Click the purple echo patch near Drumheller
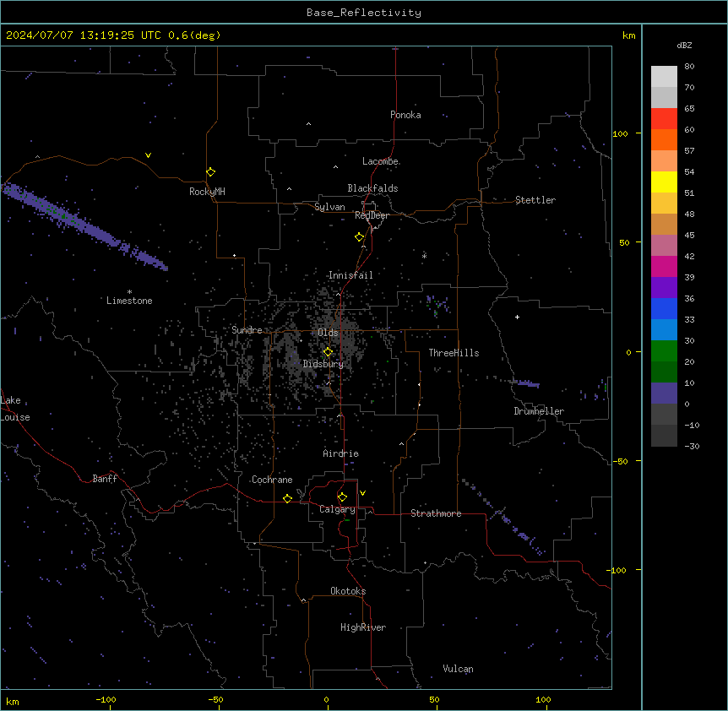 click(527, 383)
